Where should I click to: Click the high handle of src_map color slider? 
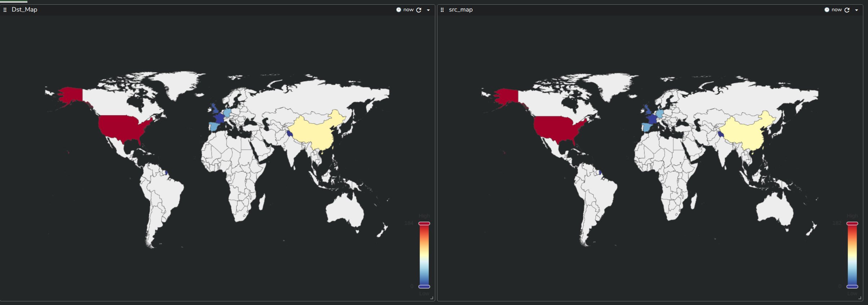[x=852, y=223]
